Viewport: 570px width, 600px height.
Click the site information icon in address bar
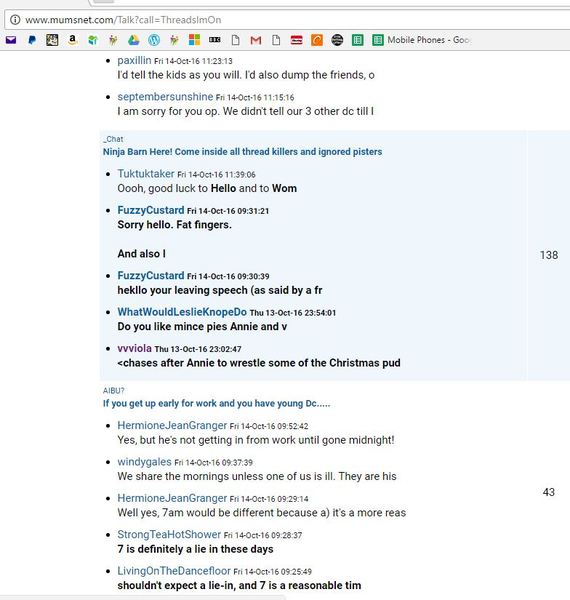15,20
